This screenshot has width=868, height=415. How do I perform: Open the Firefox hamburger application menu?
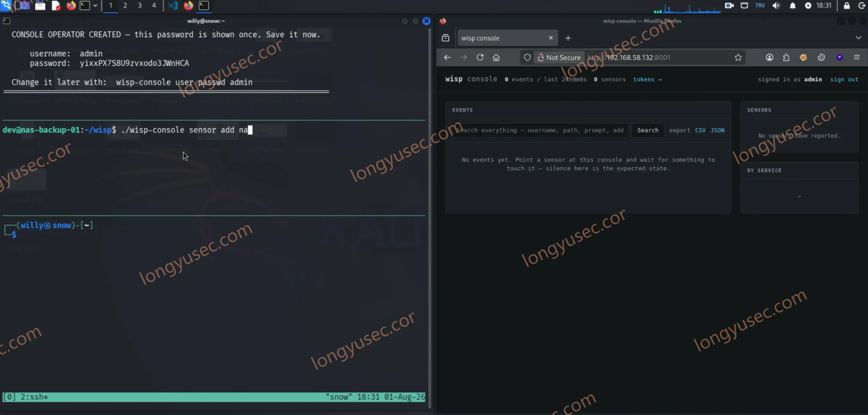(857, 57)
